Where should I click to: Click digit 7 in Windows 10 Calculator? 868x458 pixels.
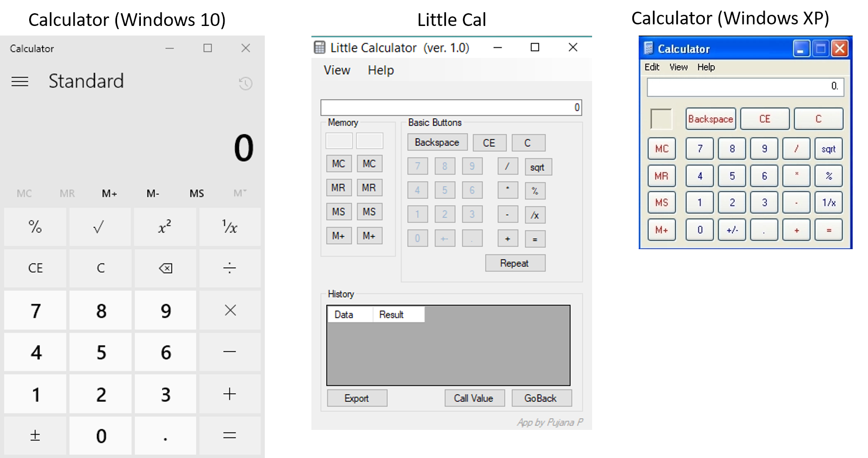(35, 310)
